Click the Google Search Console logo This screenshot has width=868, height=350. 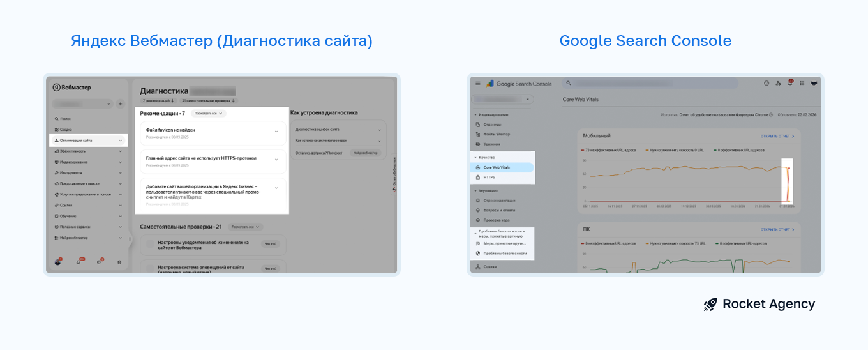point(519,84)
